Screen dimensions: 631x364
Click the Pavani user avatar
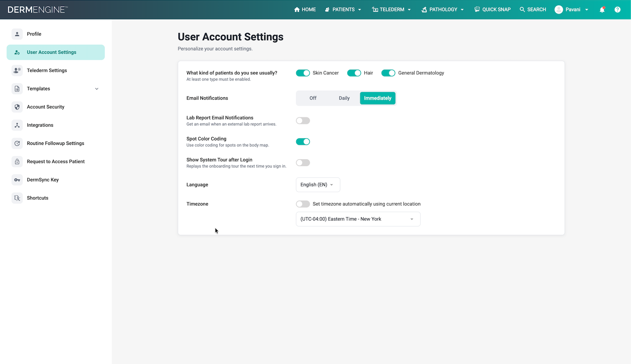[559, 9]
